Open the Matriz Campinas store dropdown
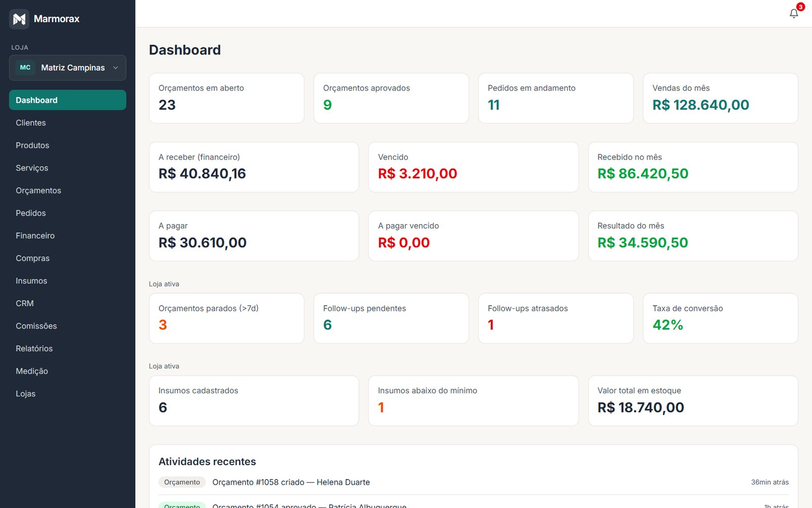This screenshot has height=508, width=812. (x=67, y=68)
